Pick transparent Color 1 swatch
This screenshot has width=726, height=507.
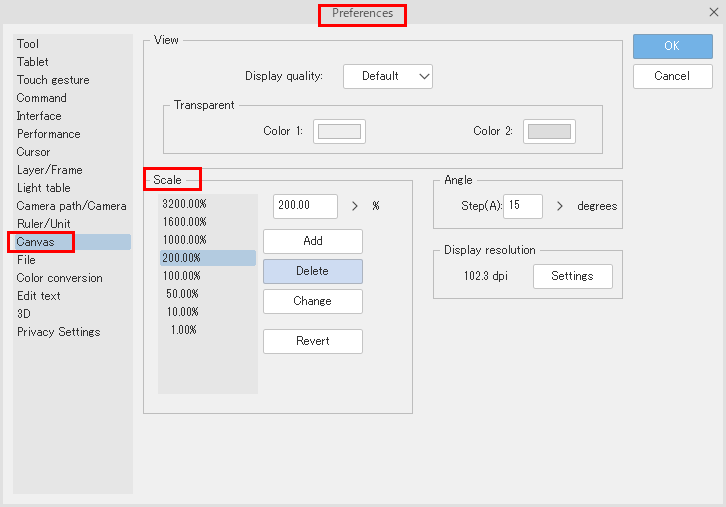(x=339, y=131)
